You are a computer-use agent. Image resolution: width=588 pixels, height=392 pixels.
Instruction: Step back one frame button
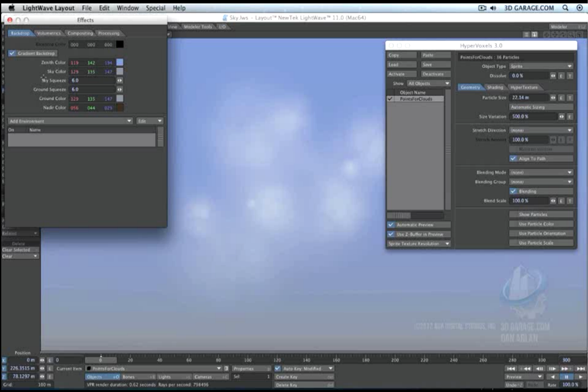click(x=539, y=369)
